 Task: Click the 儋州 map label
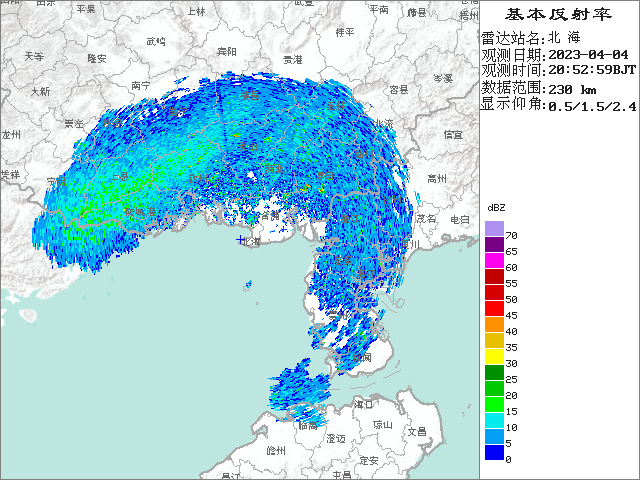tap(276, 451)
